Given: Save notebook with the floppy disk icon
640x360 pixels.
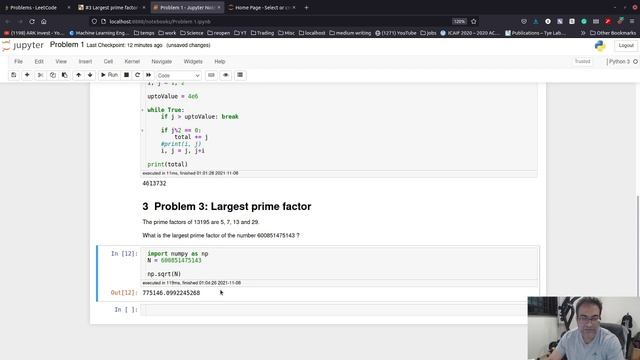Looking at the screenshot, I should tap(13, 75).
